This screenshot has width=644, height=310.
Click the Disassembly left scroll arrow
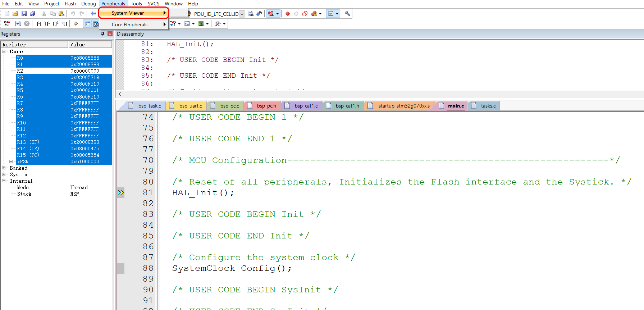click(x=120, y=94)
